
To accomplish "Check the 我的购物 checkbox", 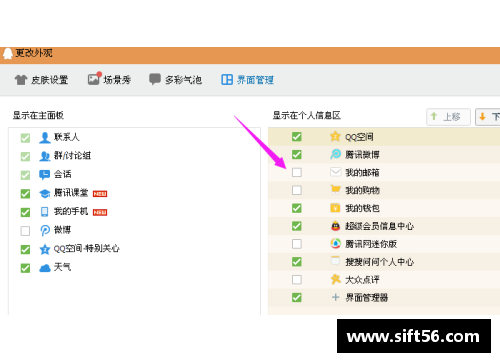I will (297, 190).
